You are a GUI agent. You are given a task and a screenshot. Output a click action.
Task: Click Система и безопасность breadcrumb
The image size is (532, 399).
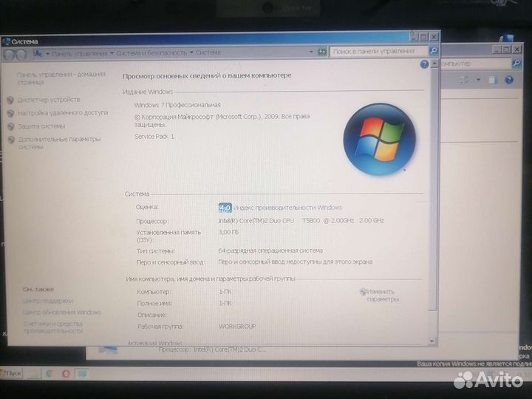151,53
